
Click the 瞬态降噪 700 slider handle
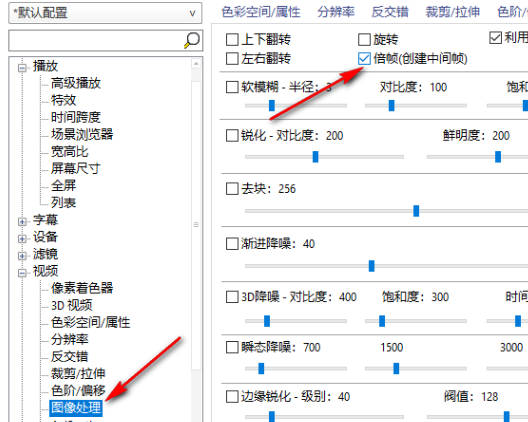coord(261,368)
